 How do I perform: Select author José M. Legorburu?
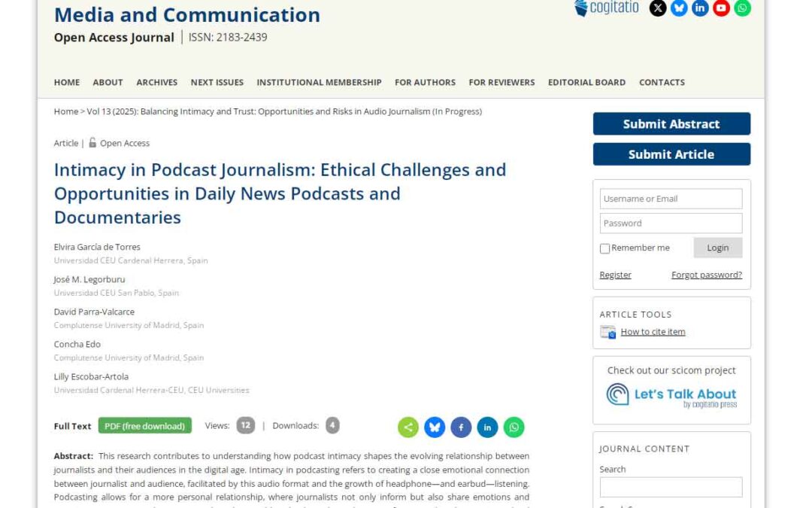click(89, 279)
